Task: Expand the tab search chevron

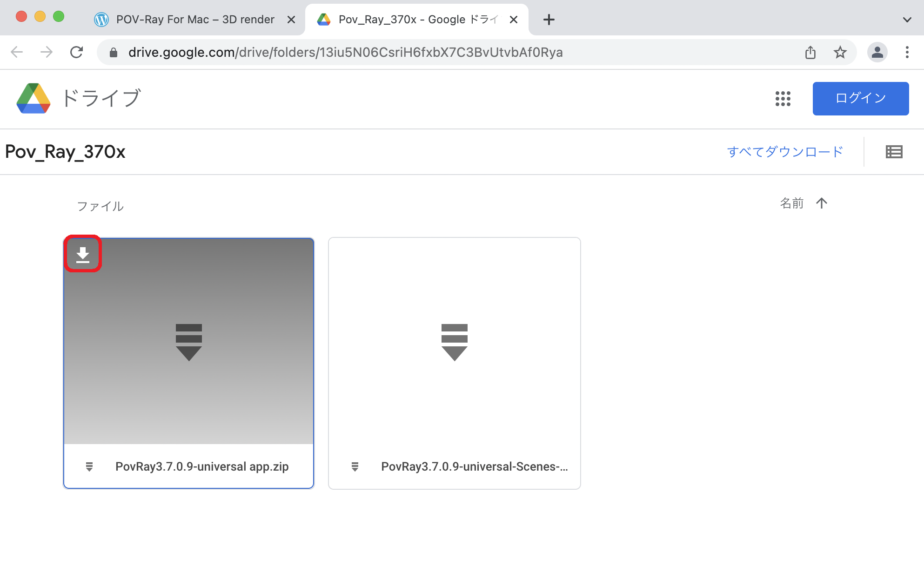Action: point(907,20)
